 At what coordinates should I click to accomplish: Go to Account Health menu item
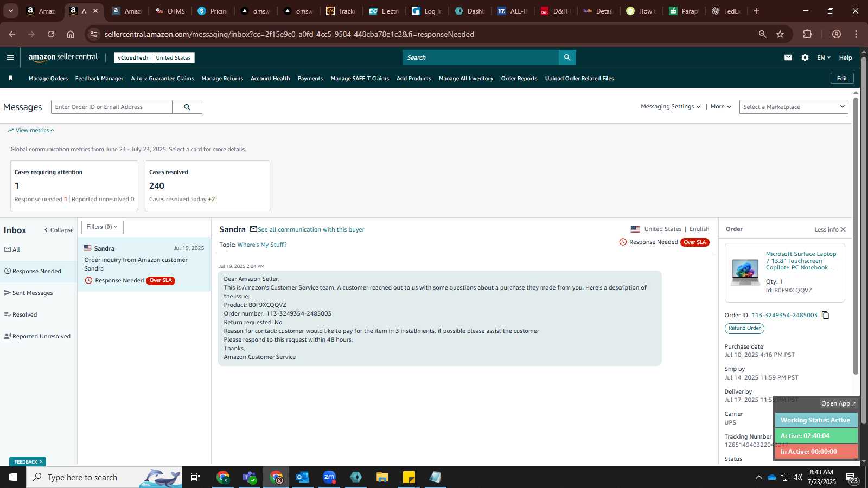tap(270, 78)
